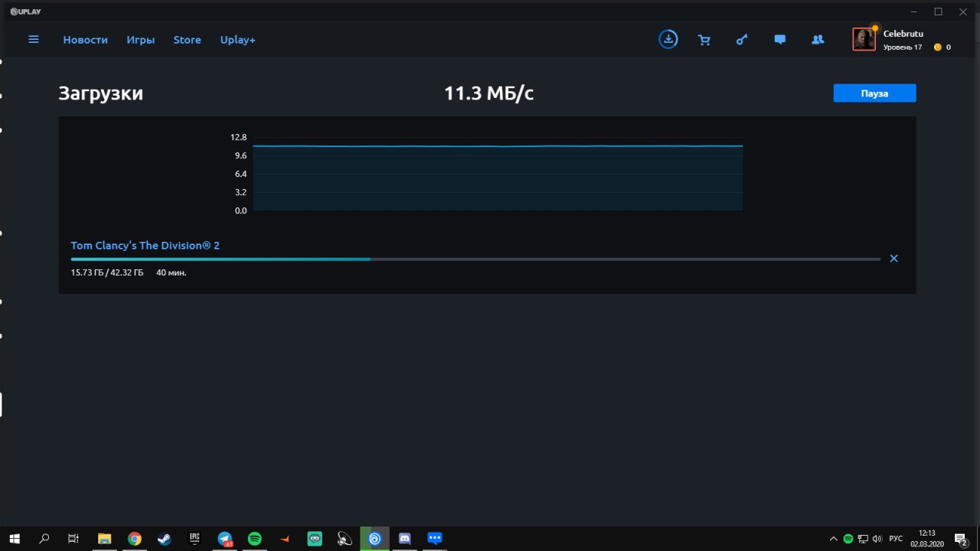Viewport: 980px width, 551px height.
Task: Open the chat messages icon
Action: click(779, 40)
